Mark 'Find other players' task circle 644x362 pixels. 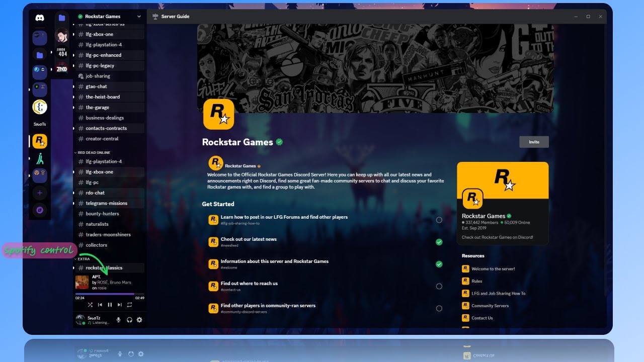click(x=439, y=308)
